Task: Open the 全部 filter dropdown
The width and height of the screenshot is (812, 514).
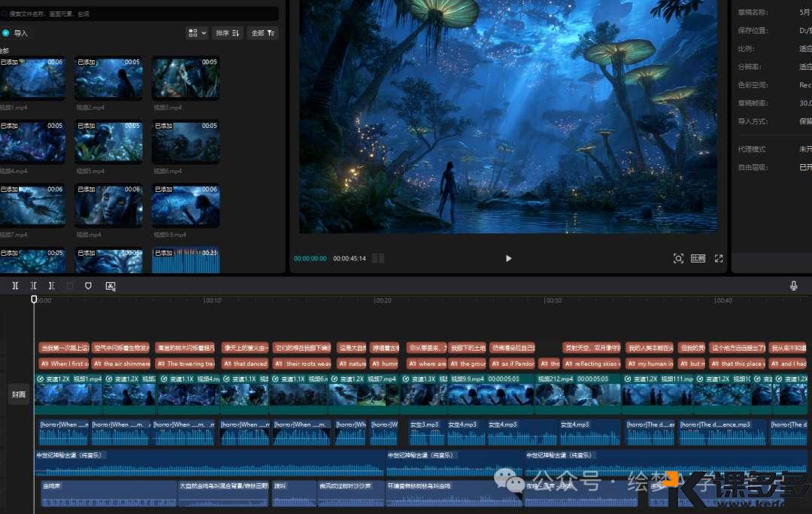Action: pos(262,33)
